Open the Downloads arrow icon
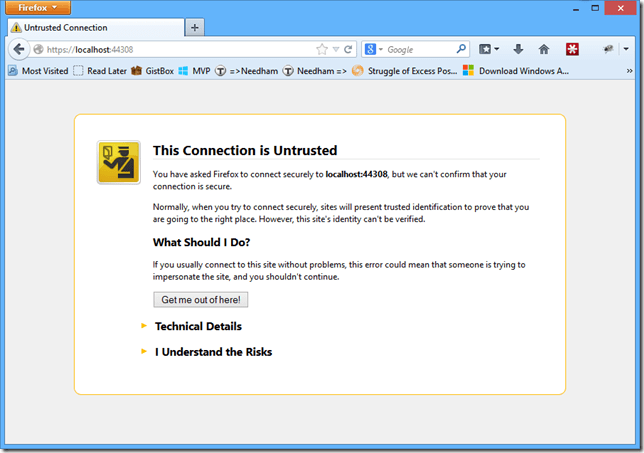Image resolution: width=644 pixels, height=453 pixels. 518,49
